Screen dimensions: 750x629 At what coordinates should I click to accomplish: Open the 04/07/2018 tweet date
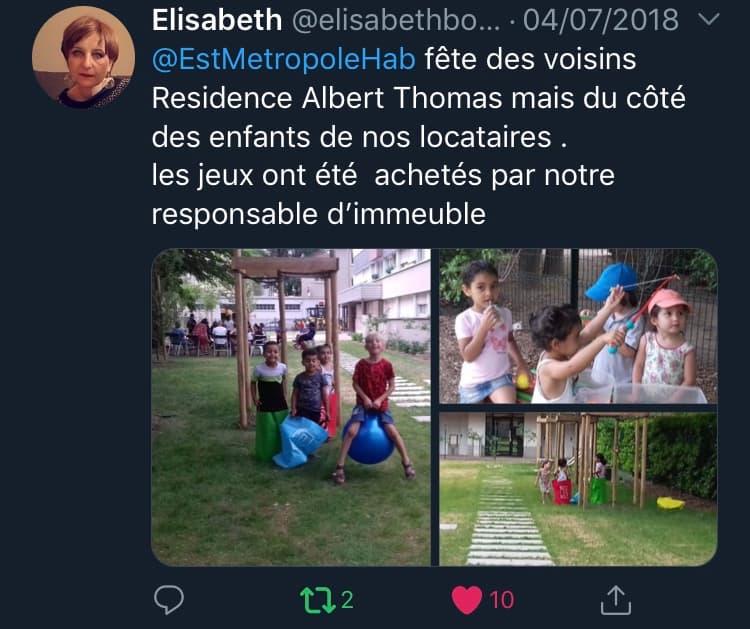pyautogui.click(x=601, y=20)
